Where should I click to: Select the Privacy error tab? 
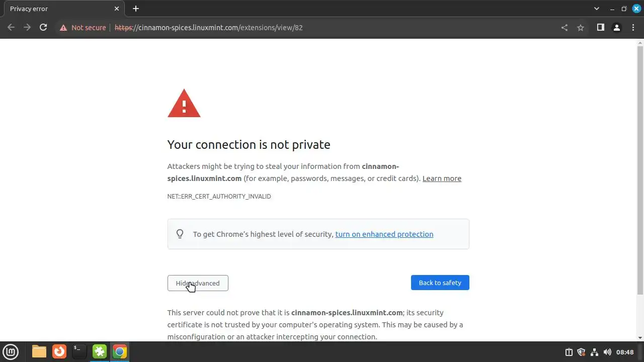(55, 9)
